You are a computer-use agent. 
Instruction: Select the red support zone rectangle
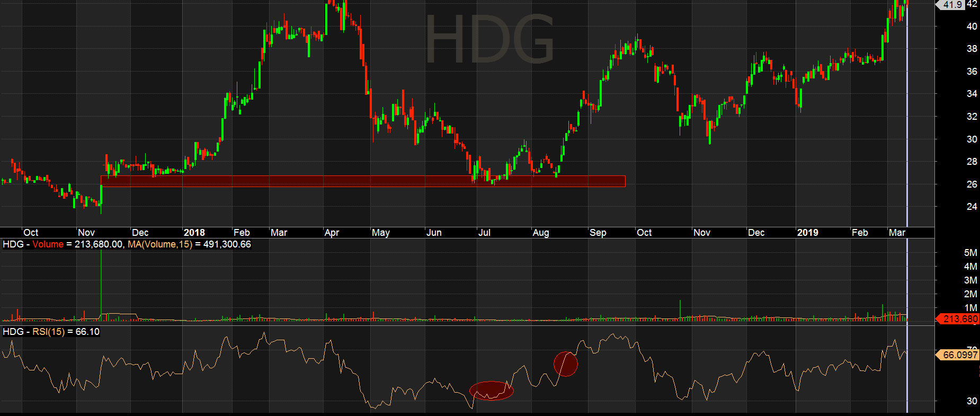point(363,181)
